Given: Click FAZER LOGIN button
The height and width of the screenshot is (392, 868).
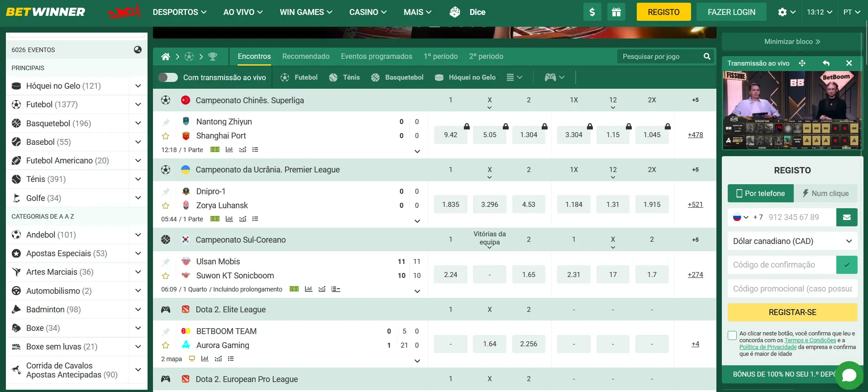Looking at the screenshot, I should point(731,12).
